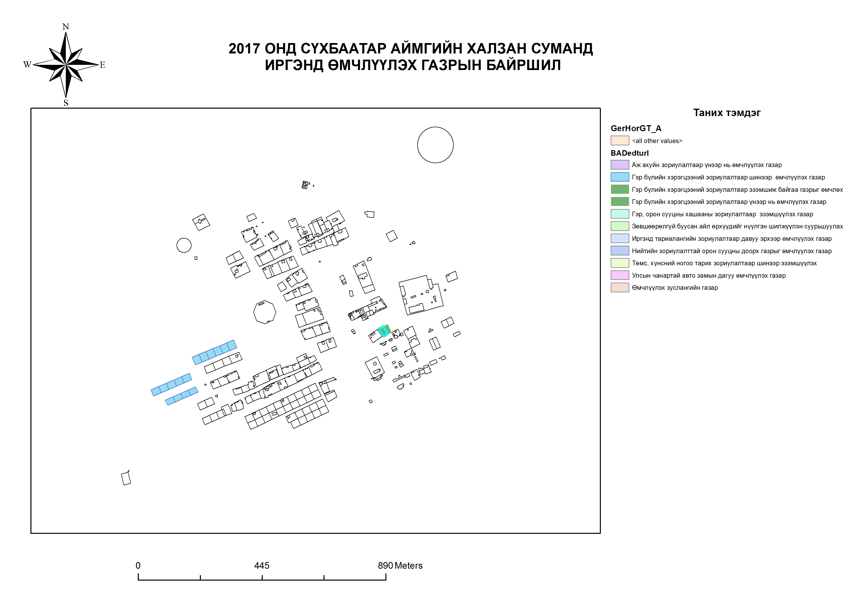Click the cyan highlighted parcel on the map

click(x=383, y=331)
